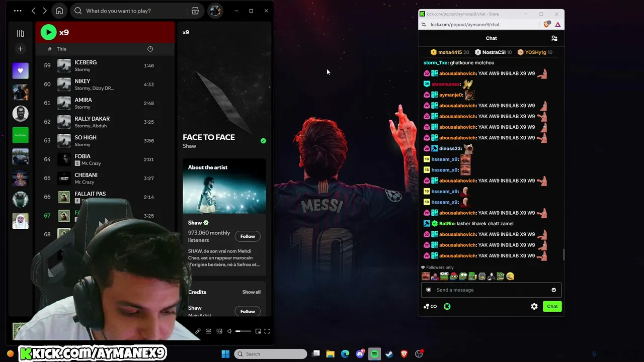
Task: Open the Spotify miniplayer
Action: pos(258,331)
